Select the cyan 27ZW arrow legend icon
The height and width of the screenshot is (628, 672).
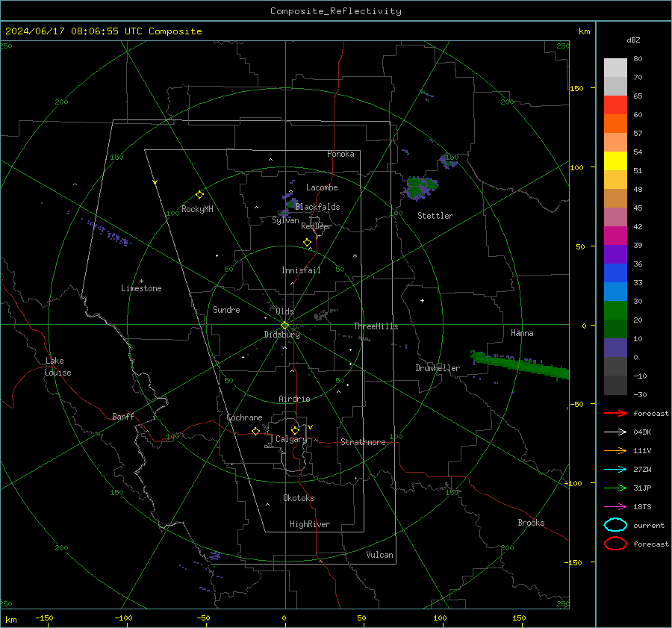(615, 470)
